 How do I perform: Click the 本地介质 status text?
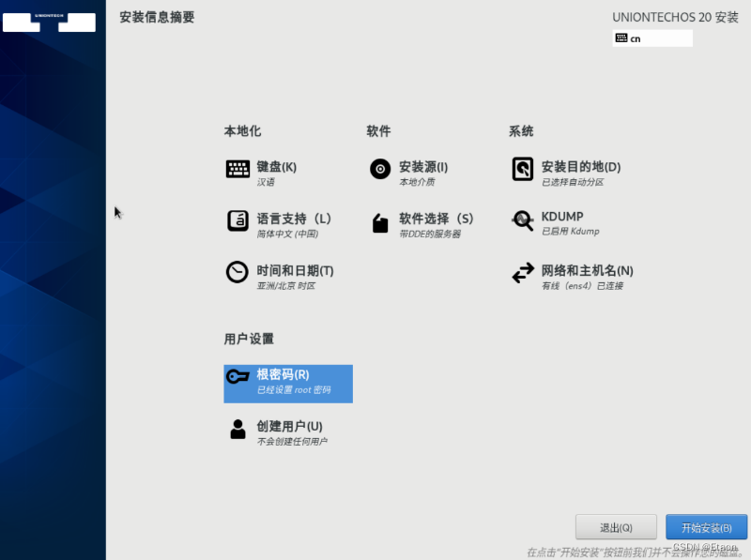tap(417, 182)
